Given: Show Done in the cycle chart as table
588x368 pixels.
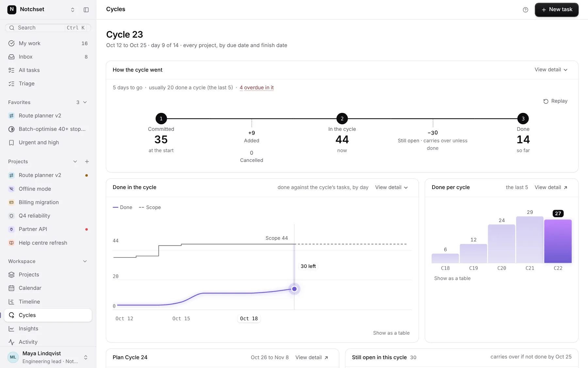Looking at the screenshot, I should click(x=391, y=333).
